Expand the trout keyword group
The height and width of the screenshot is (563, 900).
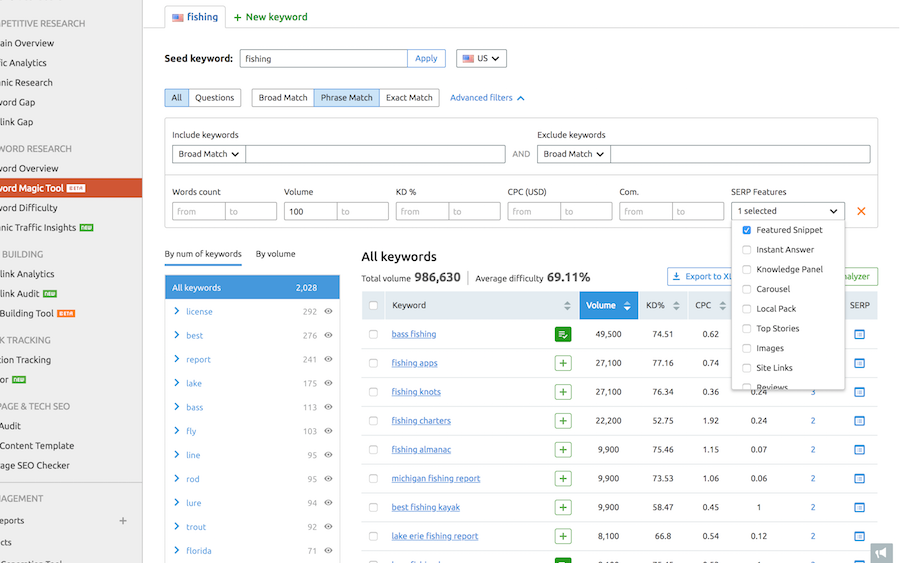[x=177, y=526]
